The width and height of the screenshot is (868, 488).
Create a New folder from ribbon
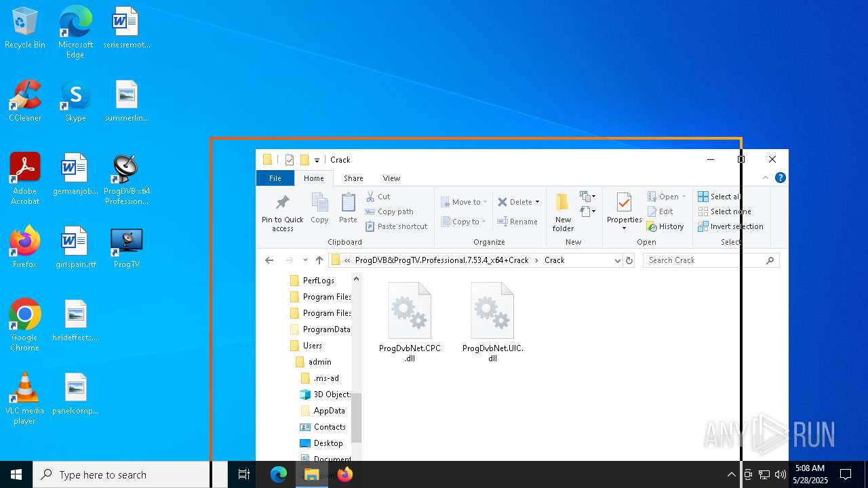click(563, 213)
